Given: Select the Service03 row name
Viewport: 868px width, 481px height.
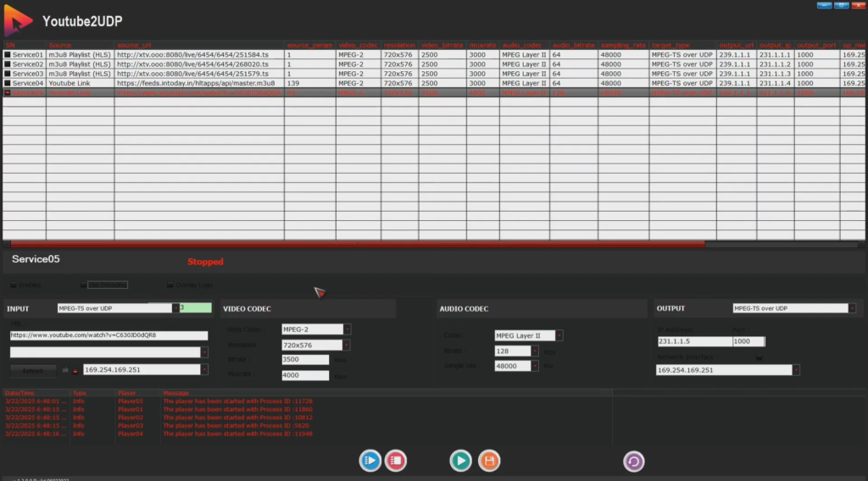Looking at the screenshot, I should coord(28,74).
